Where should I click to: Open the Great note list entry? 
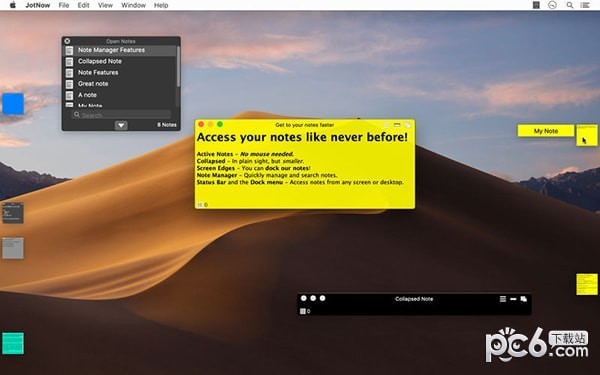[119, 83]
